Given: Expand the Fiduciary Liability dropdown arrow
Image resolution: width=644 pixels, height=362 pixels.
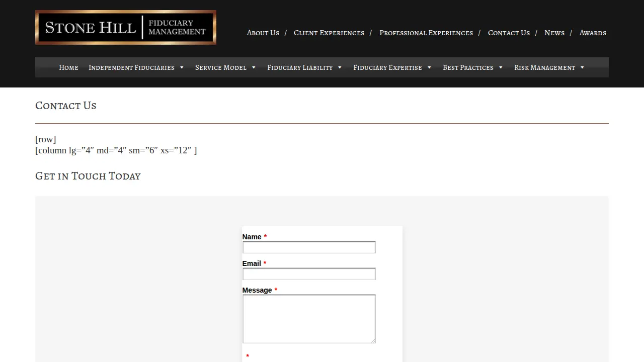Looking at the screenshot, I should click(340, 67).
